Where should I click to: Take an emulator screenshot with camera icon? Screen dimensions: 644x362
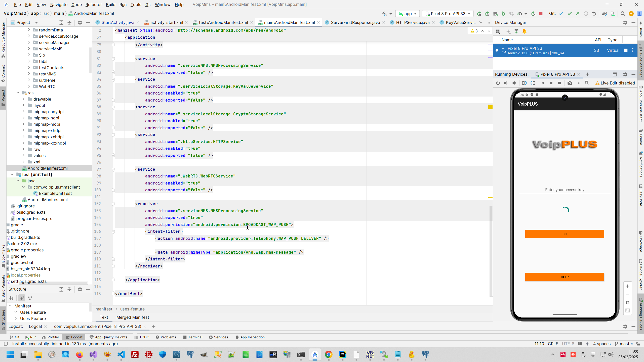point(570,83)
